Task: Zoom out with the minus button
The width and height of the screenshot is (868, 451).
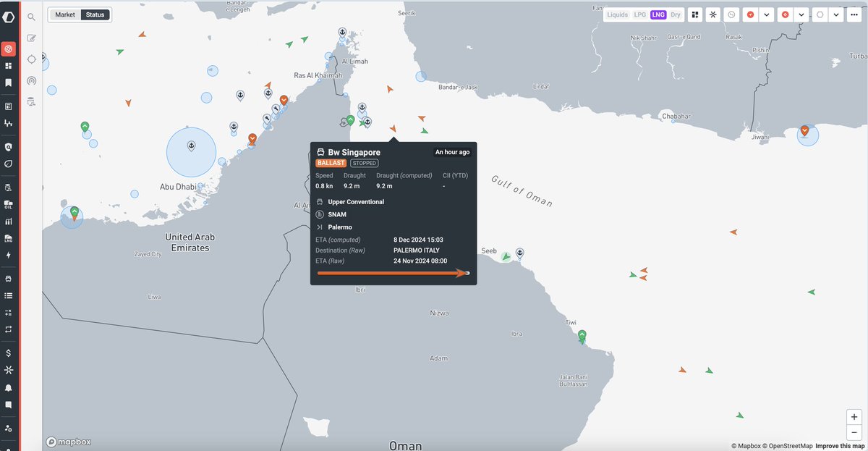Action: click(x=854, y=432)
